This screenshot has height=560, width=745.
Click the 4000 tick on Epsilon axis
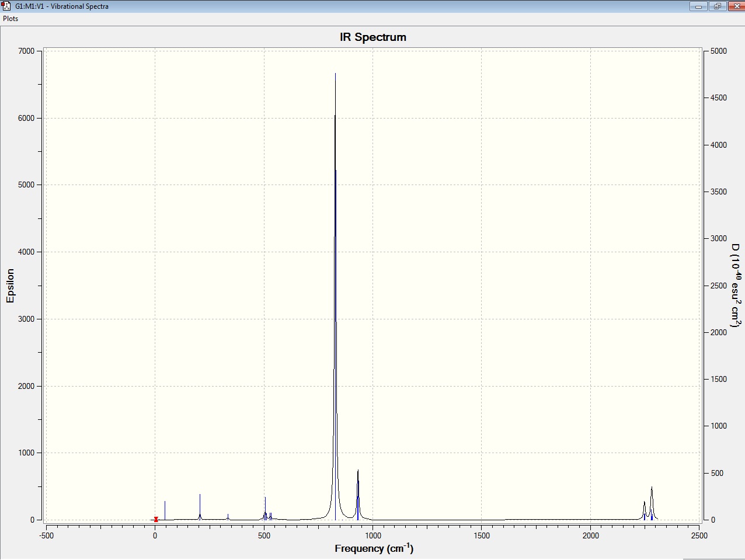click(x=27, y=252)
